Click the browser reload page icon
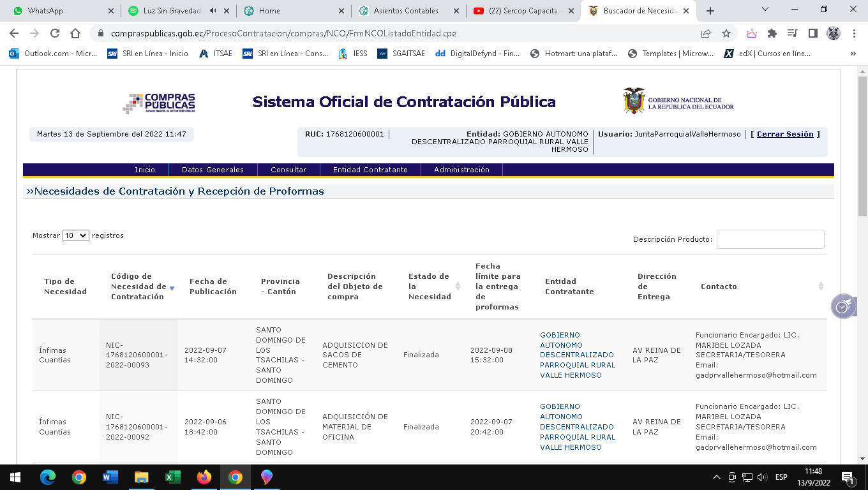The image size is (868, 490). click(55, 33)
